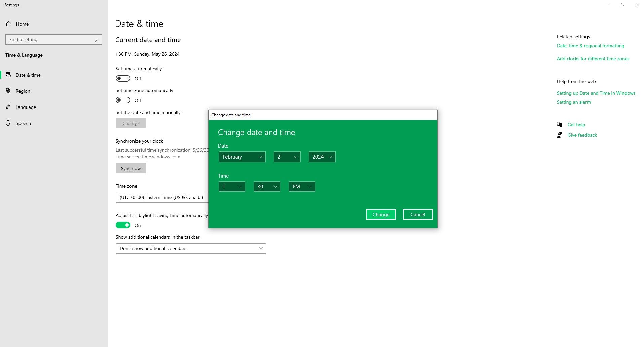
Task: Expand the additional calendars dropdown
Action: (x=191, y=248)
